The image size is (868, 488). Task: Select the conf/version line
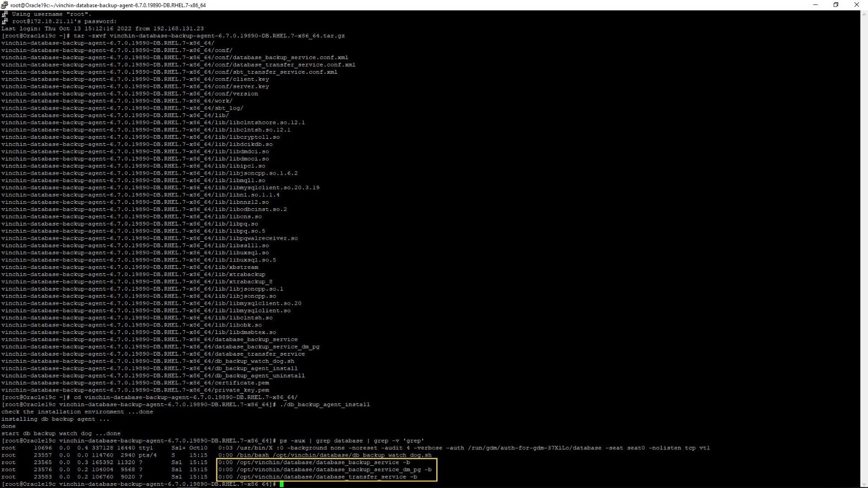point(130,94)
